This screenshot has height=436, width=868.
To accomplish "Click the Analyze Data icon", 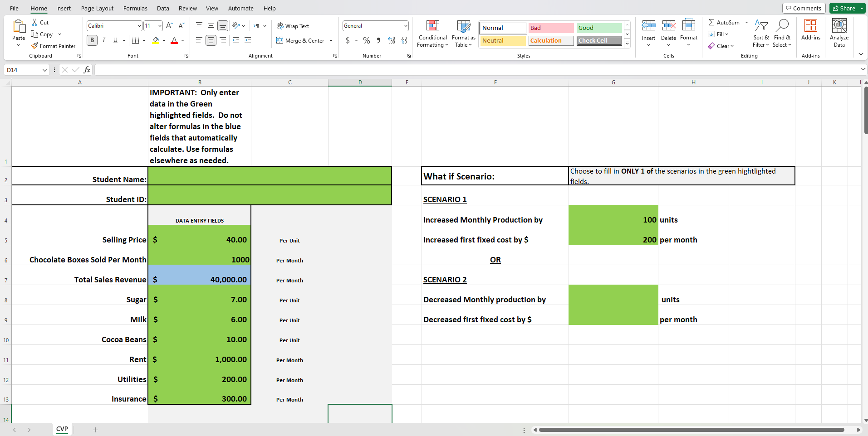I will (x=839, y=31).
